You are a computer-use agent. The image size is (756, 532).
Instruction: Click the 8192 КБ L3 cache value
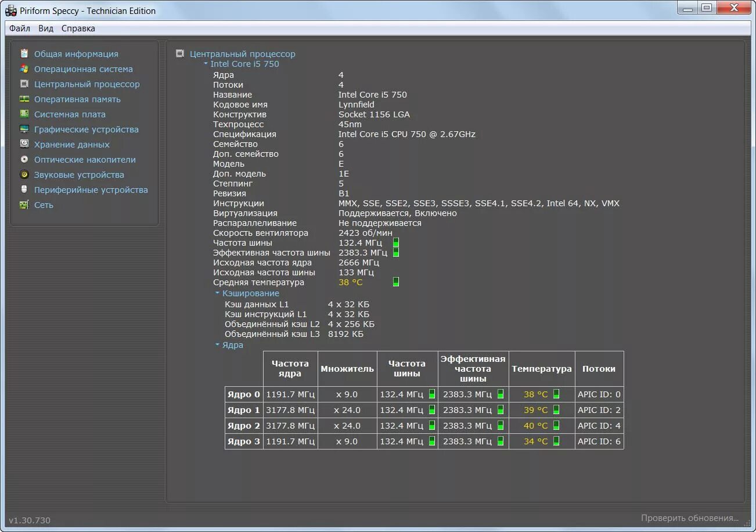pyautogui.click(x=345, y=333)
